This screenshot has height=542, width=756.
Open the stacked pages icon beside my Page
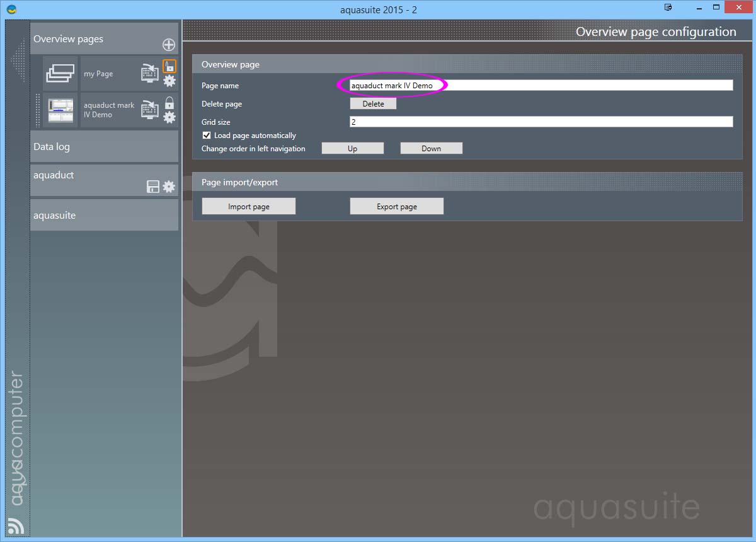pyautogui.click(x=60, y=73)
